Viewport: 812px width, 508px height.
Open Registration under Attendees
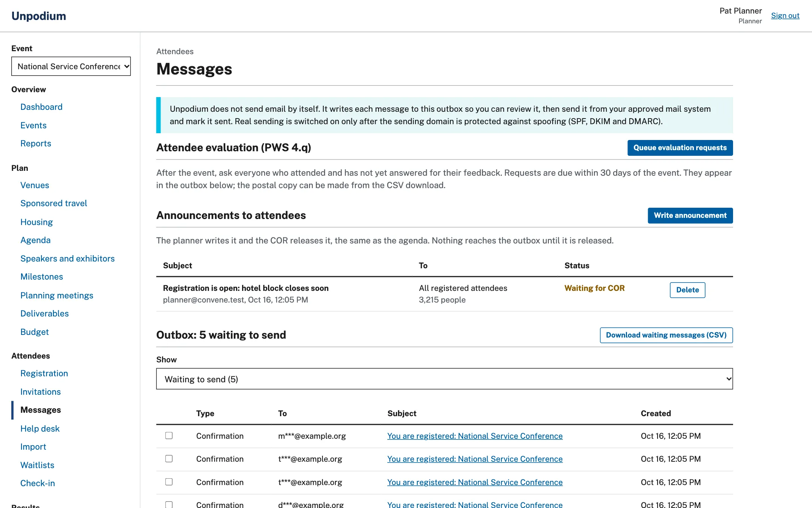pyautogui.click(x=44, y=373)
